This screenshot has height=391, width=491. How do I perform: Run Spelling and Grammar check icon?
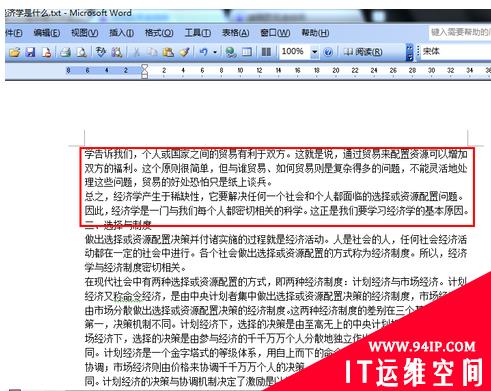(x=101, y=52)
